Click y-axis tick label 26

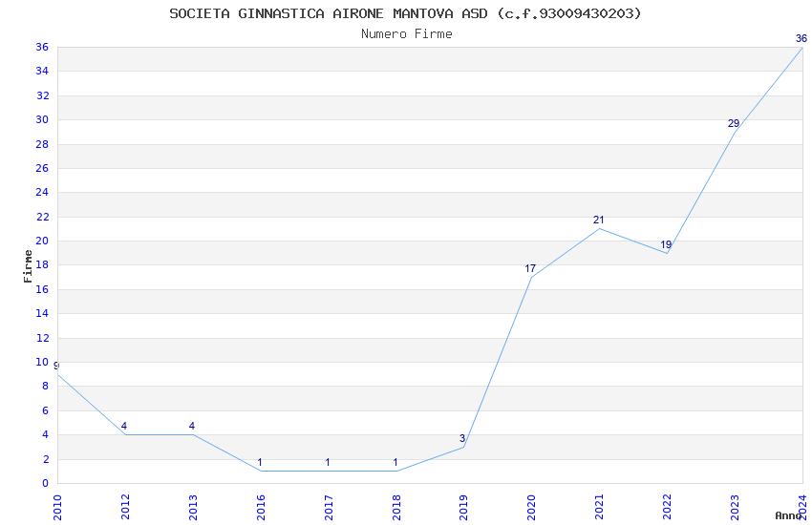pos(42,168)
